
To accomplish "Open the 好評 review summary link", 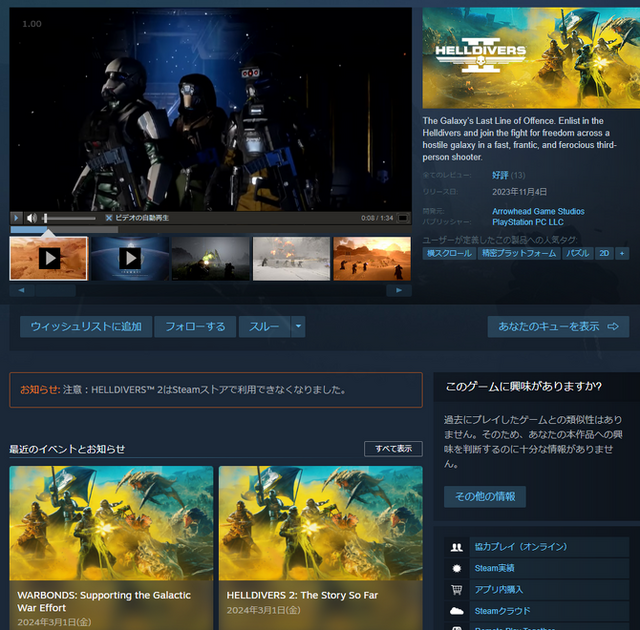I will [x=500, y=175].
